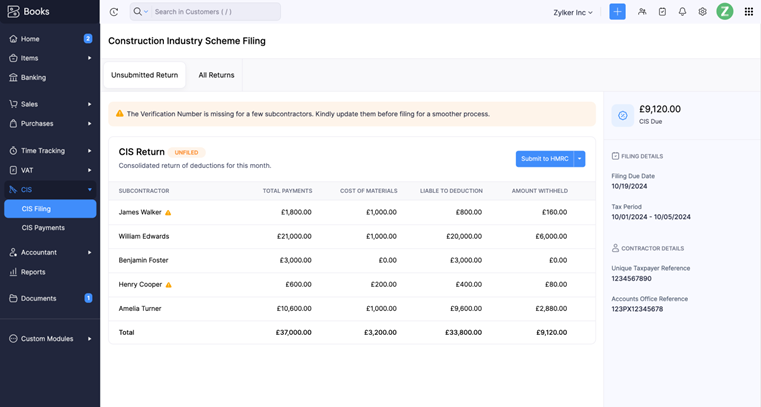Viewport: 761px width, 407px height.
Task: Open the notifications bell
Action: (682, 12)
